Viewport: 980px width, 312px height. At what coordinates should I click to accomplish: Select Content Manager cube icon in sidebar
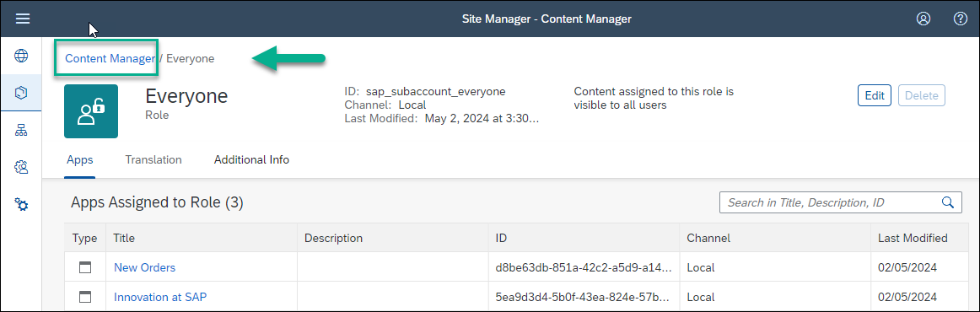(x=21, y=93)
